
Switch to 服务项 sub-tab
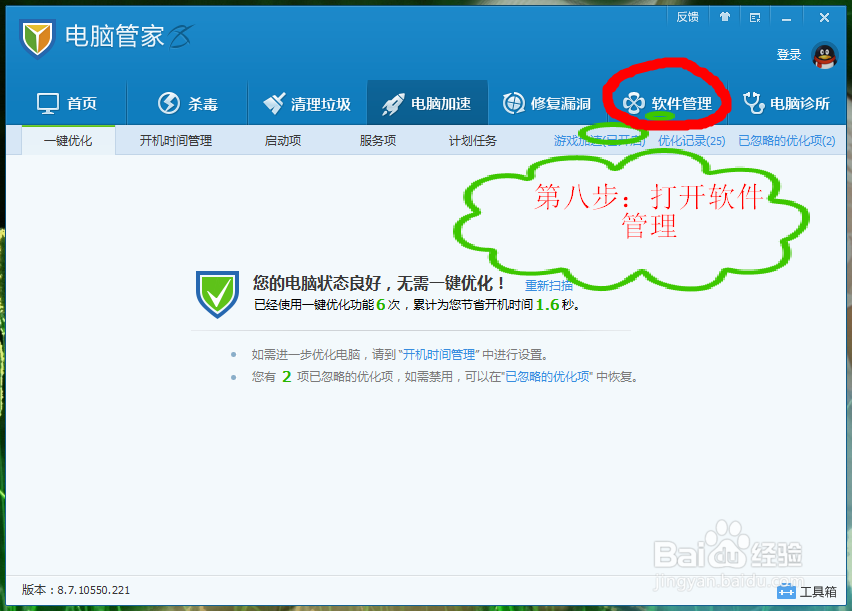(x=378, y=141)
